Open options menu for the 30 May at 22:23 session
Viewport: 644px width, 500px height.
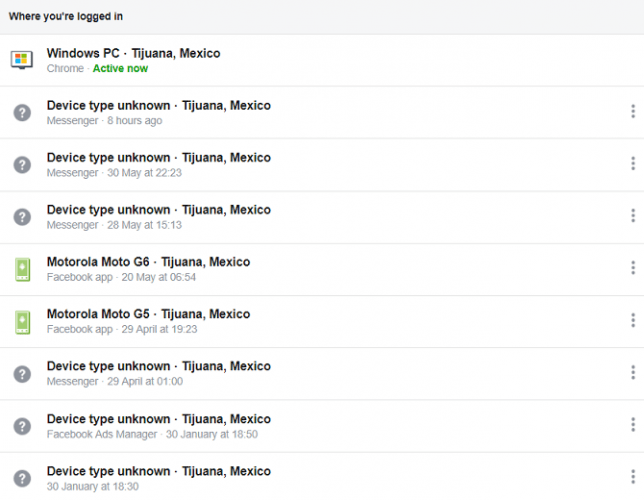point(633,164)
